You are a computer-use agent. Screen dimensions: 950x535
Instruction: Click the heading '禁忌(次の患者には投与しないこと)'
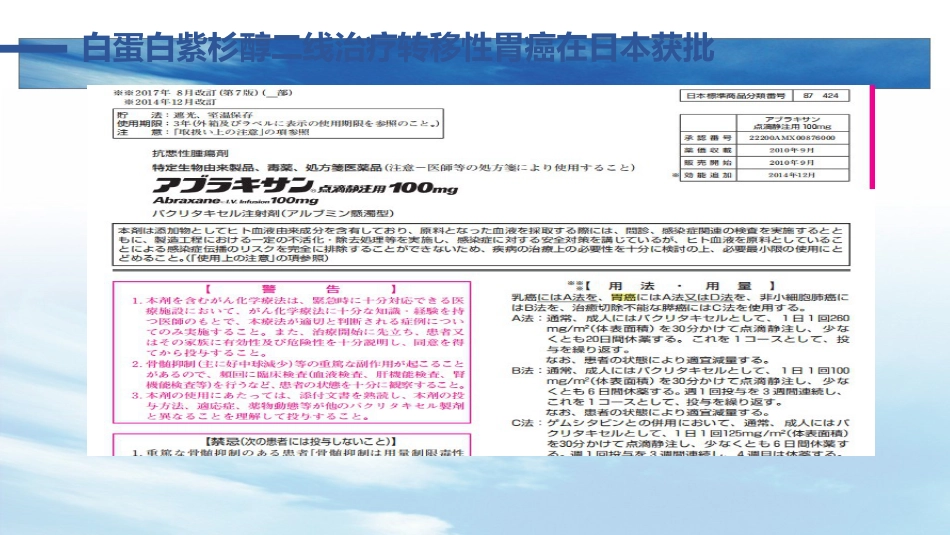(x=301, y=442)
